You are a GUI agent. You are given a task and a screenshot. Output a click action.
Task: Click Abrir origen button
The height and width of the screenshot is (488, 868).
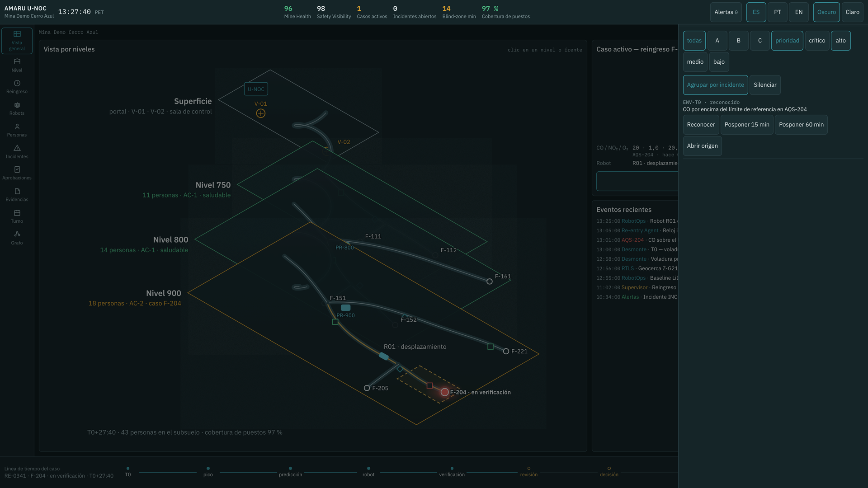[x=702, y=146]
